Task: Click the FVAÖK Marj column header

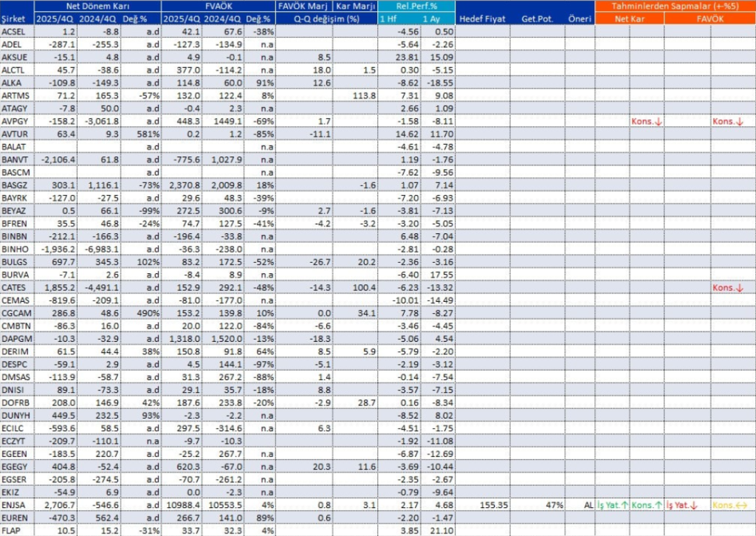Action: [x=301, y=6]
